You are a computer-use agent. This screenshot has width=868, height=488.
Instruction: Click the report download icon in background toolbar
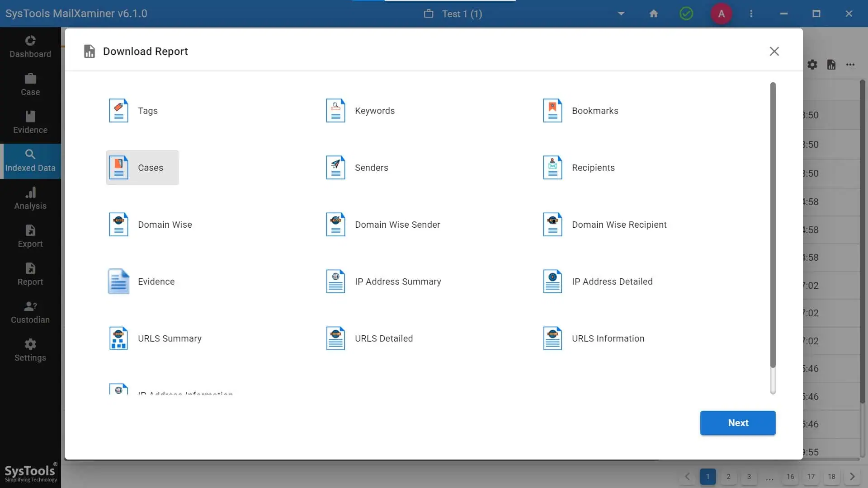click(831, 65)
